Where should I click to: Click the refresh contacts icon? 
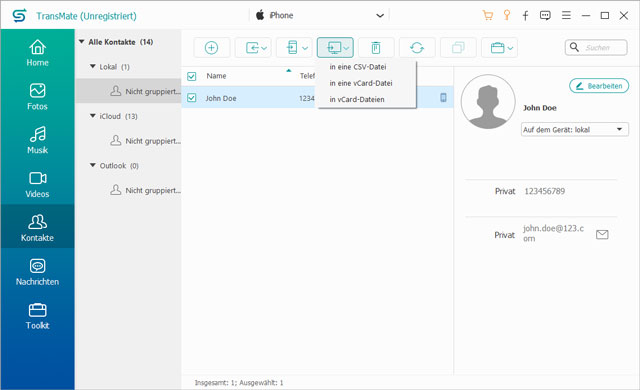[x=417, y=48]
